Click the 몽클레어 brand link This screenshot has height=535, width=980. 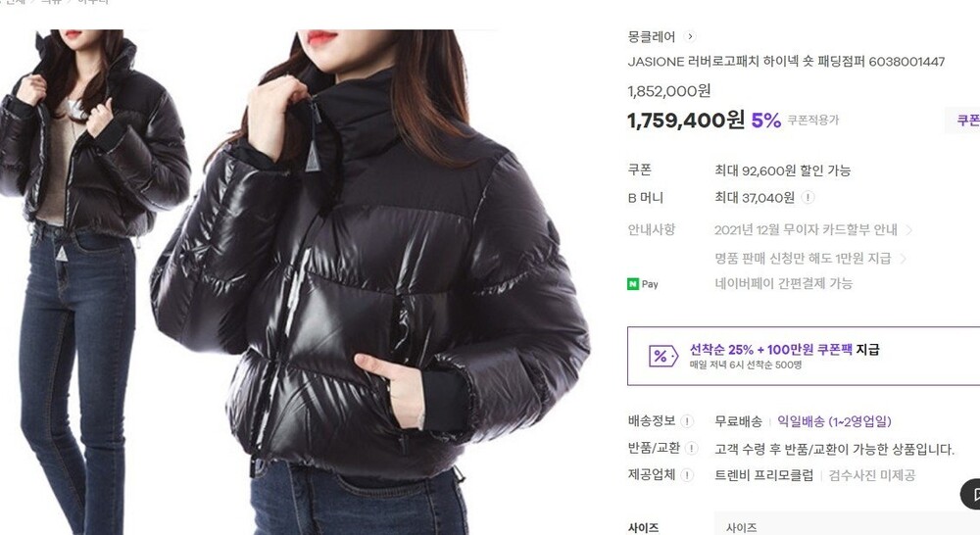click(652, 36)
